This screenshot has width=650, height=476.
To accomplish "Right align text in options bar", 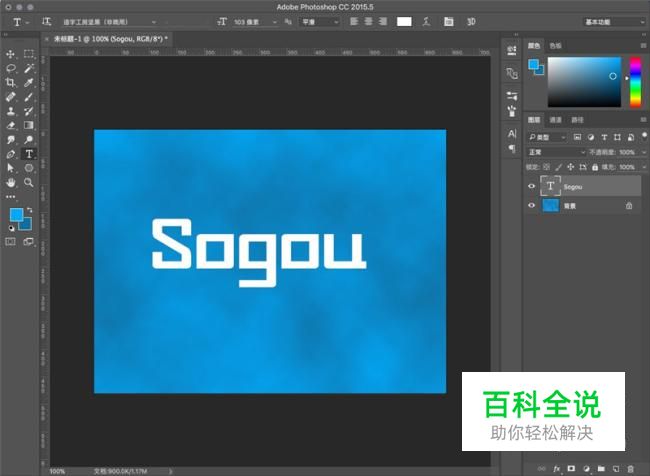I will tap(383, 22).
